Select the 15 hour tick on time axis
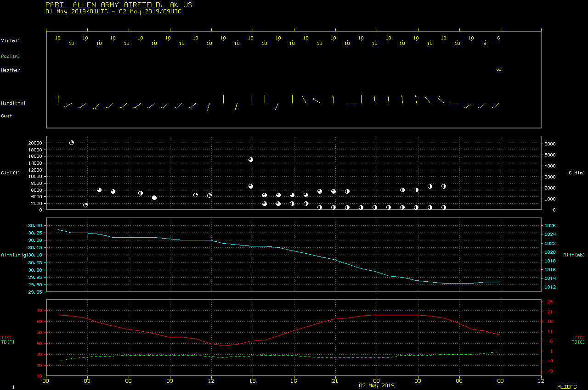The image size is (588, 390). click(x=253, y=380)
